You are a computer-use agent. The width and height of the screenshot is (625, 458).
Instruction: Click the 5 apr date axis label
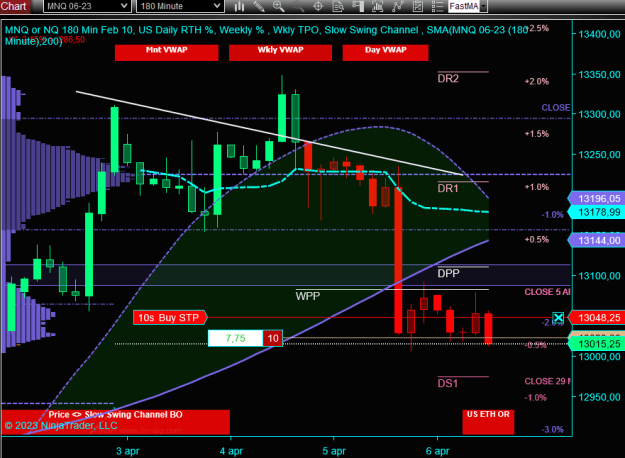pos(334,451)
